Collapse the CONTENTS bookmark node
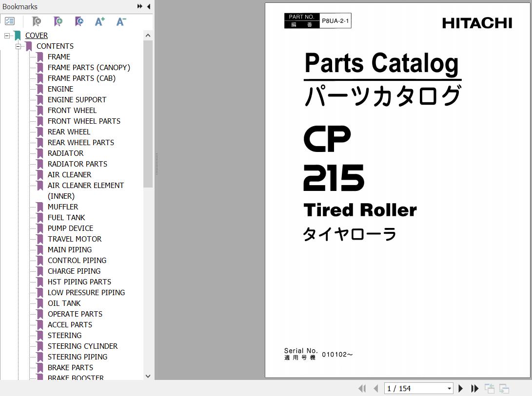532x396 pixels. 18,46
